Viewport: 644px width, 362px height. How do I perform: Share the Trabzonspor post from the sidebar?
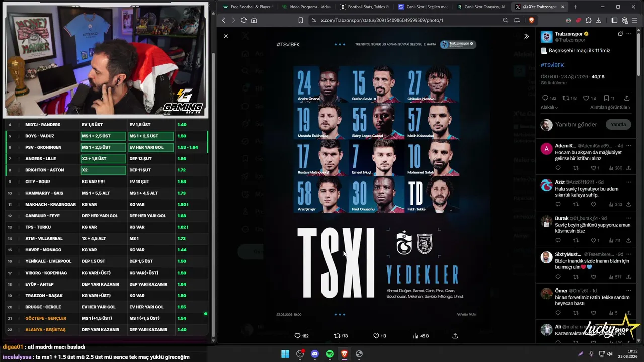coord(627,98)
